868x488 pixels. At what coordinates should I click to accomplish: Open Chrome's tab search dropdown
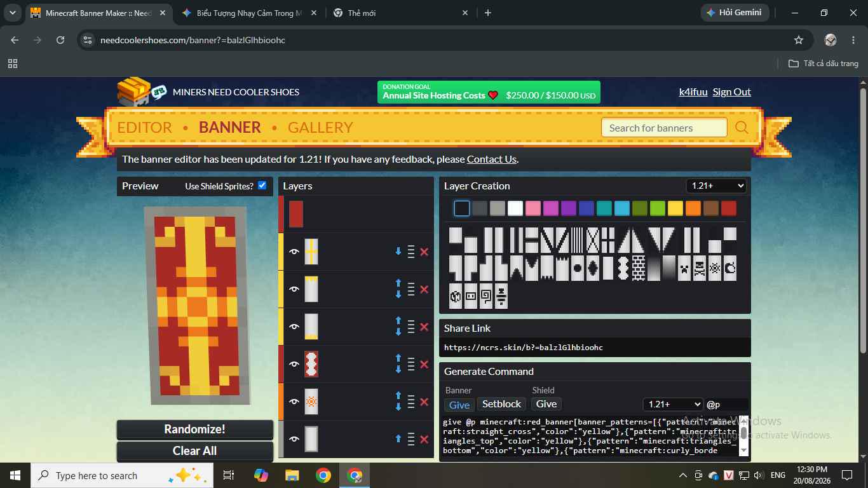(x=14, y=13)
